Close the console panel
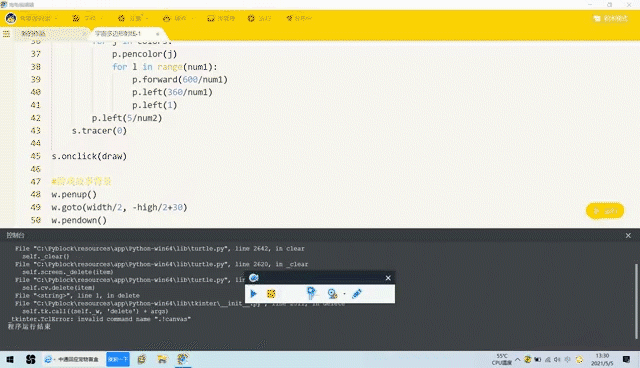Viewport: 640px width, 368px height. click(628, 235)
